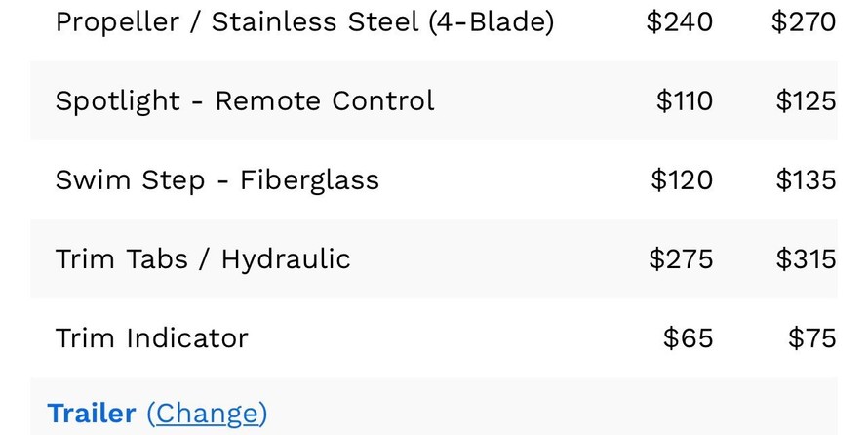Select the Trim Indicator row label
Screen dimensions: 868x435
pyautogui.click(x=151, y=337)
